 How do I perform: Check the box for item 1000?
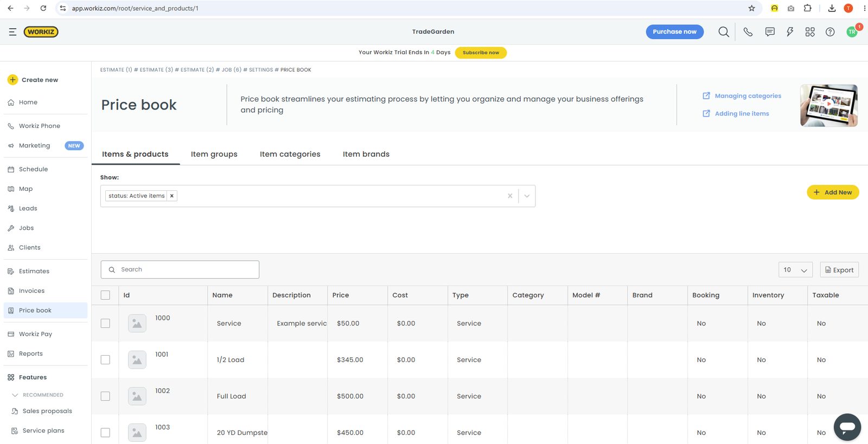pyautogui.click(x=105, y=324)
